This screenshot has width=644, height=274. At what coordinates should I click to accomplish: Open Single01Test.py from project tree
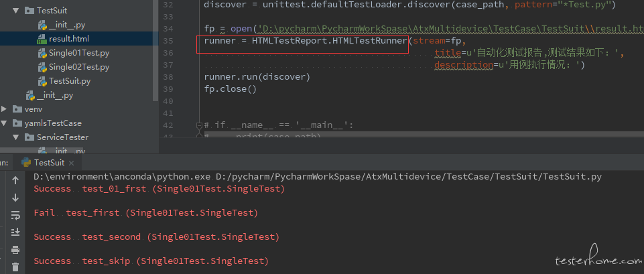[79, 53]
